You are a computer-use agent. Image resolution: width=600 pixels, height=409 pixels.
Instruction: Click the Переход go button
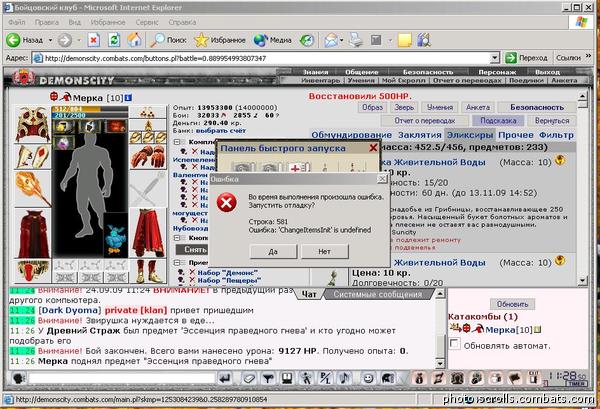pyautogui.click(x=527, y=58)
